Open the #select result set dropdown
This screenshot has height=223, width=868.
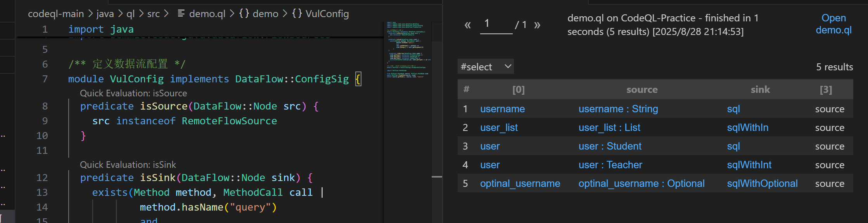coord(486,67)
